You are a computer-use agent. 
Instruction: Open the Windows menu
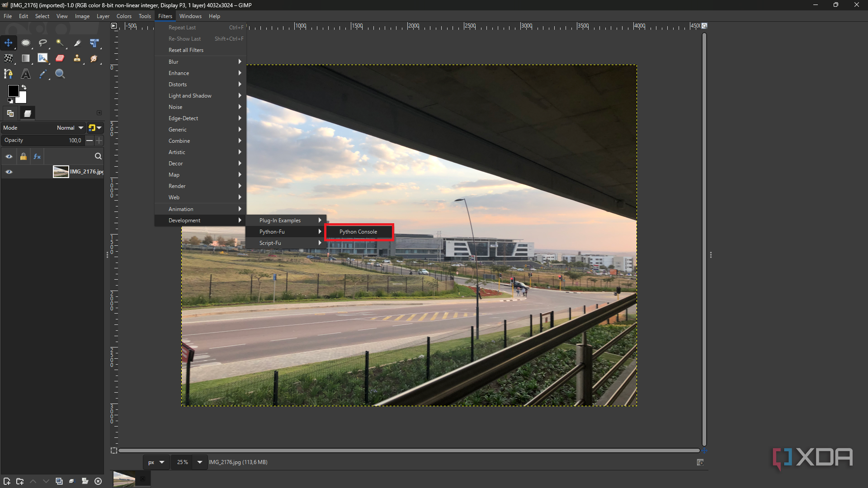pyautogui.click(x=190, y=16)
